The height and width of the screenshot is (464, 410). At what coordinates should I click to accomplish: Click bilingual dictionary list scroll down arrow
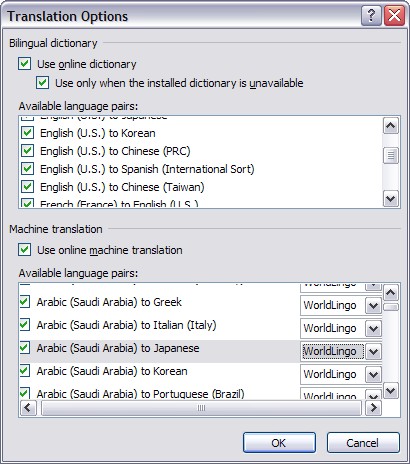pos(391,199)
